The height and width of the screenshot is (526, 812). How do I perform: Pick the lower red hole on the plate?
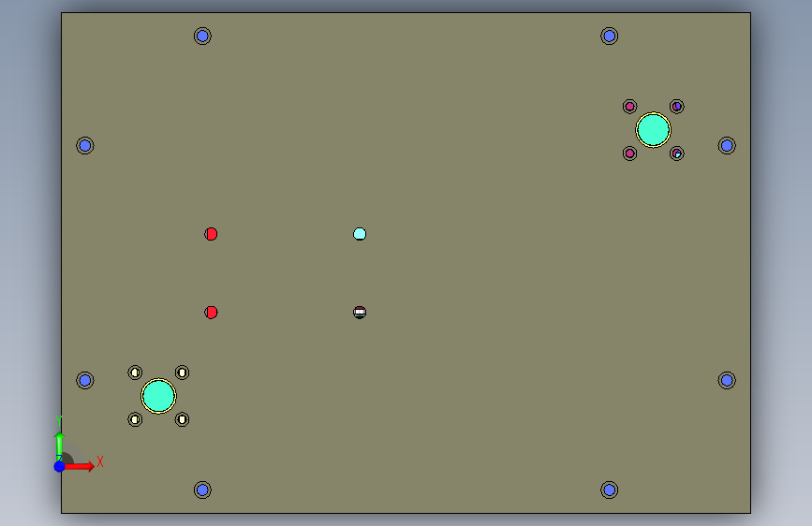pos(211,313)
